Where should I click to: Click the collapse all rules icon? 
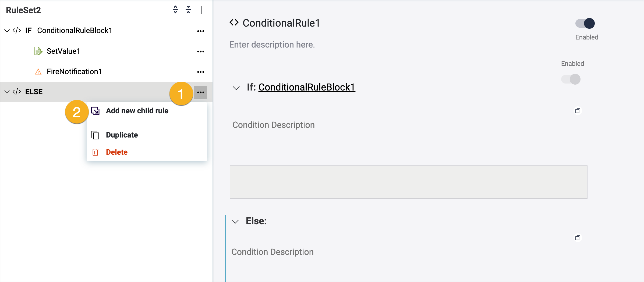click(x=188, y=10)
